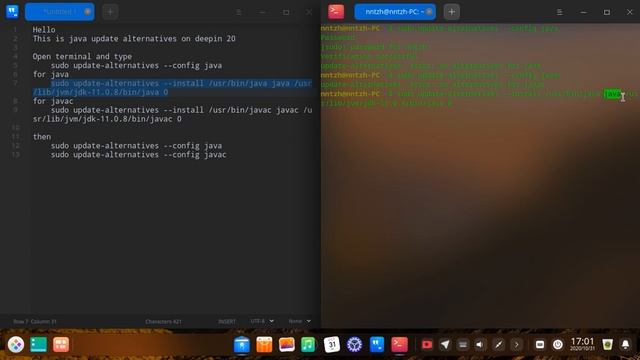The width and height of the screenshot is (640, 360).
Task: Click the green multitasking view dock icon
Action: point(38,344)
